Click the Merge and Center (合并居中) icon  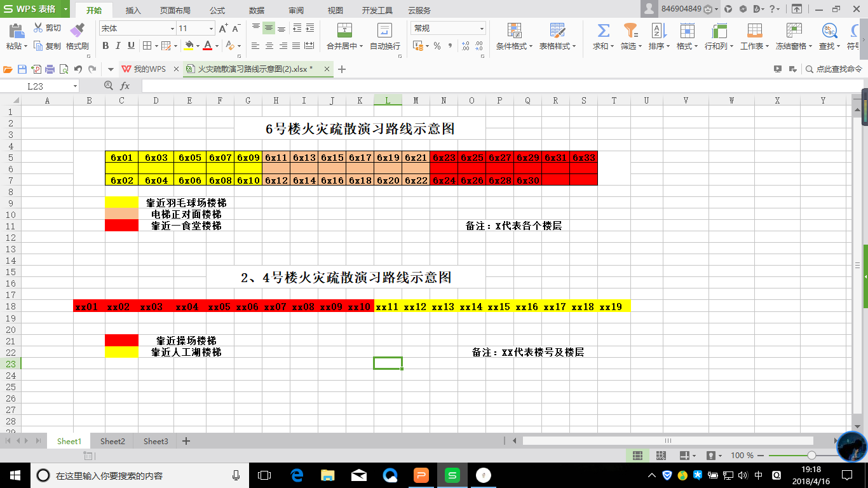[344, 30]
